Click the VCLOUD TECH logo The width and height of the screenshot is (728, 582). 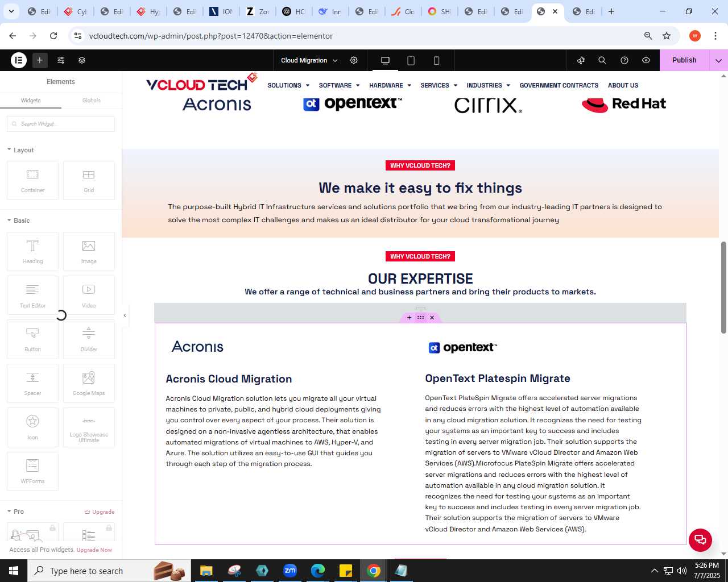[202, 83]
